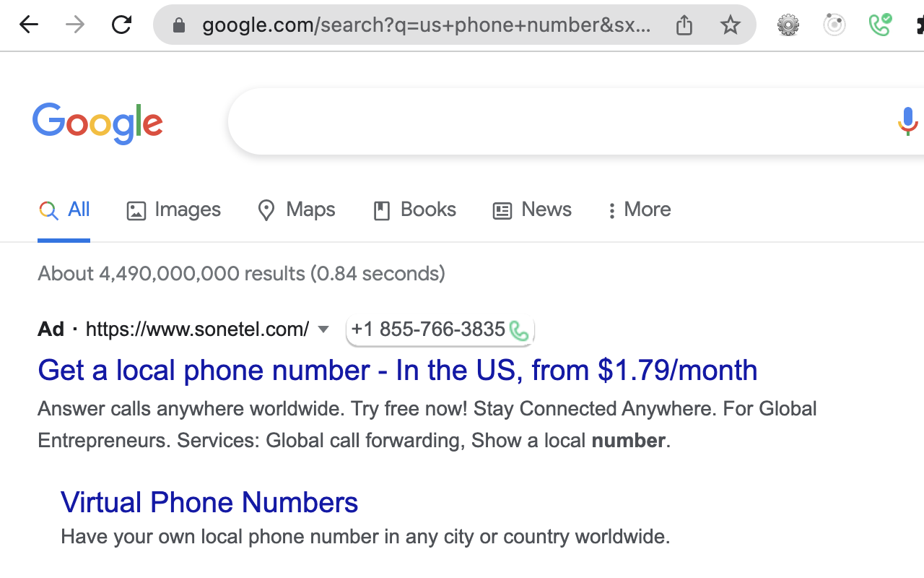Viewport: 924px width, 578px height.
Task: Click the browser back arrow
Action: click(29, 25)
